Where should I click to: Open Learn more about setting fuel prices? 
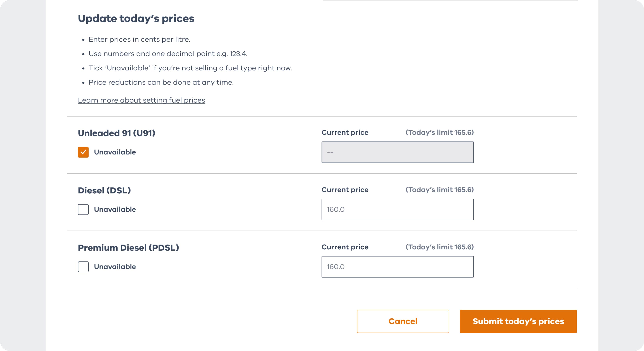click(x=141, y=100)
